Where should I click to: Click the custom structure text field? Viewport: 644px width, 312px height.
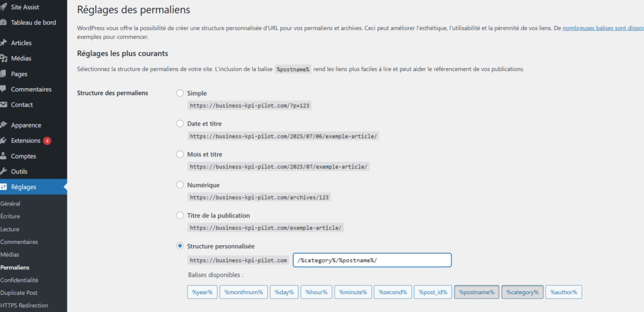click(x=372, y=260)
